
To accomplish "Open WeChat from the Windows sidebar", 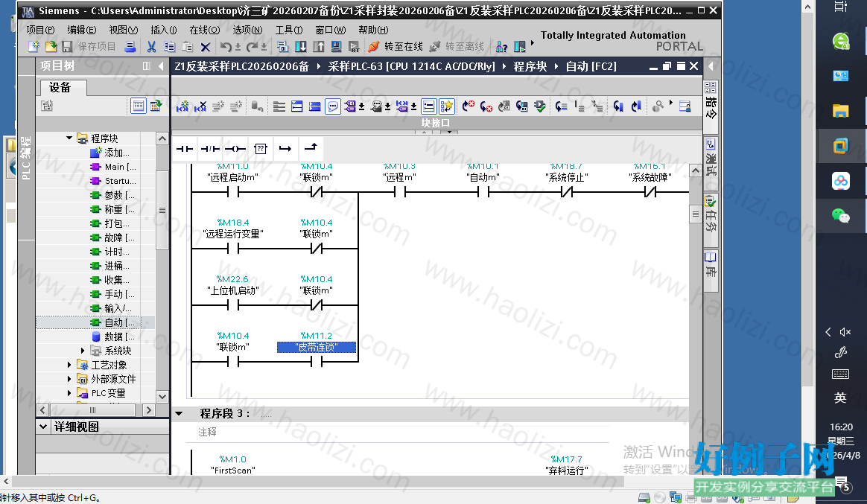I will pos(840,216).
